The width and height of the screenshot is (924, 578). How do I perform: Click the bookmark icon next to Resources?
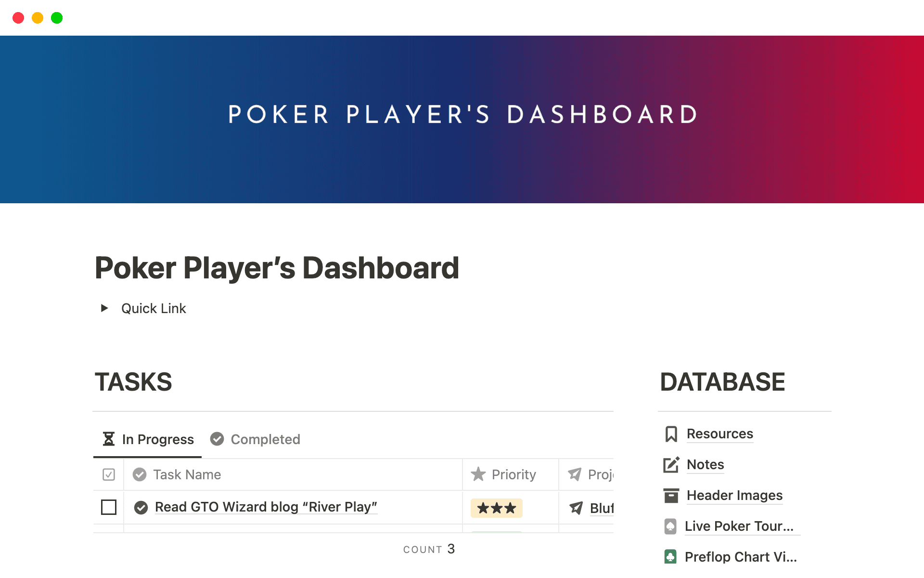tap(670, 433)
